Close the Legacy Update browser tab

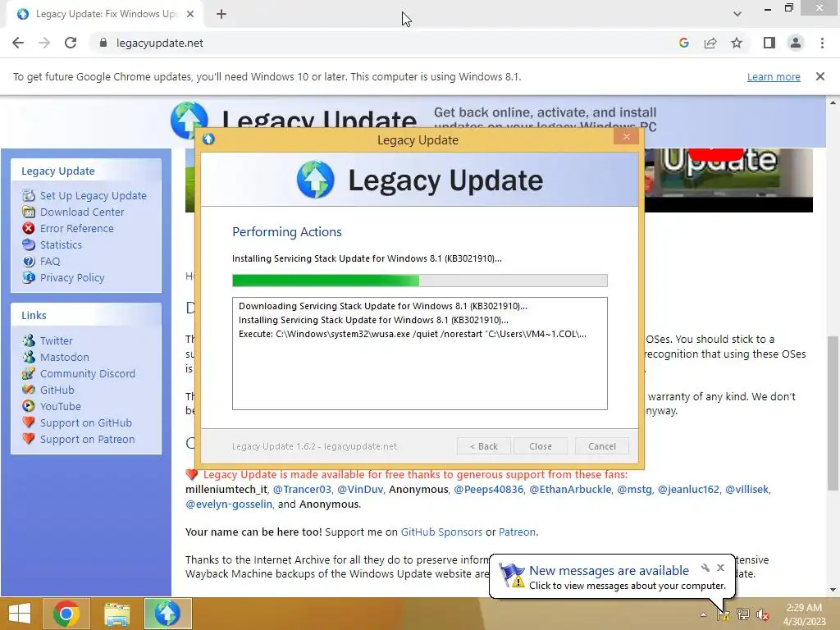[x=190, y=14]
